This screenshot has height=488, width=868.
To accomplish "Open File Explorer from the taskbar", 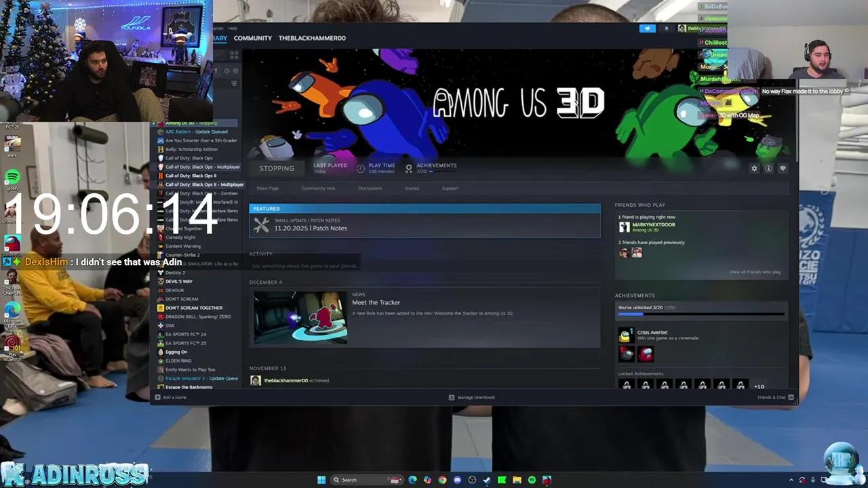I will 517,480.
